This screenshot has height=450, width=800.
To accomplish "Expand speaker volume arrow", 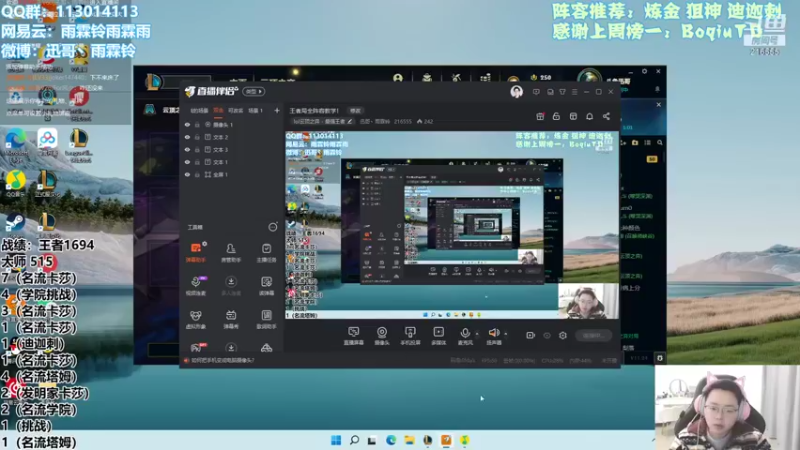I will coord(506,334).
